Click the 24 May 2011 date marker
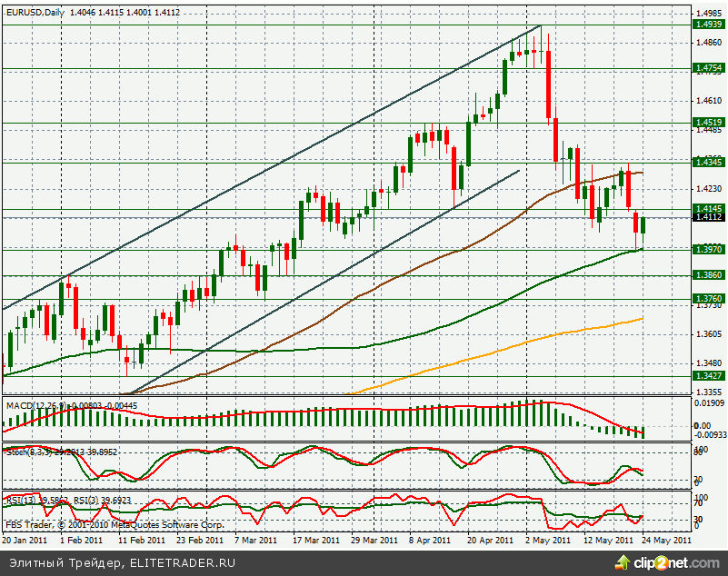The width and height of the screenshot is (728, 576). [x=667, y=539]
